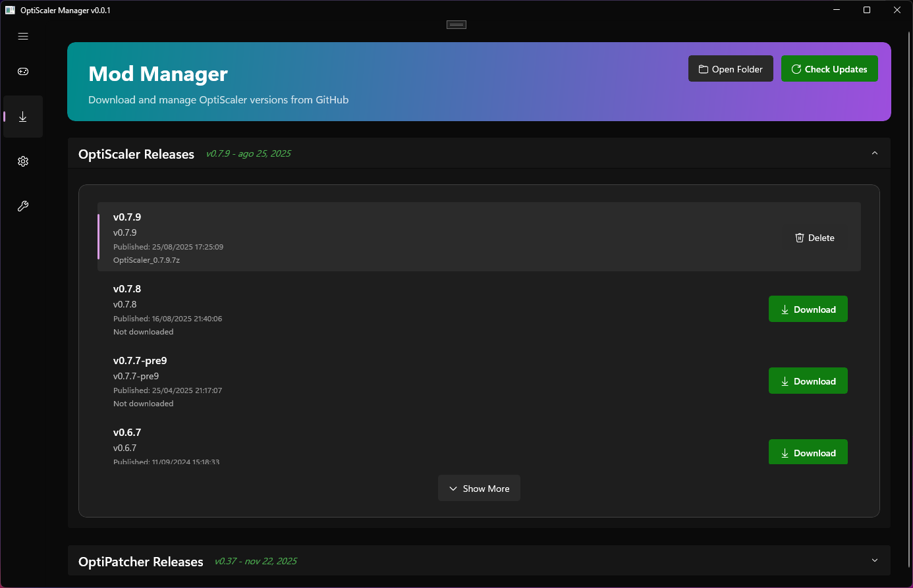Select the Mod Manager download icon in sidebar
Image resolution: width=913 pixels, height=588 pixels.
point(23,117)
